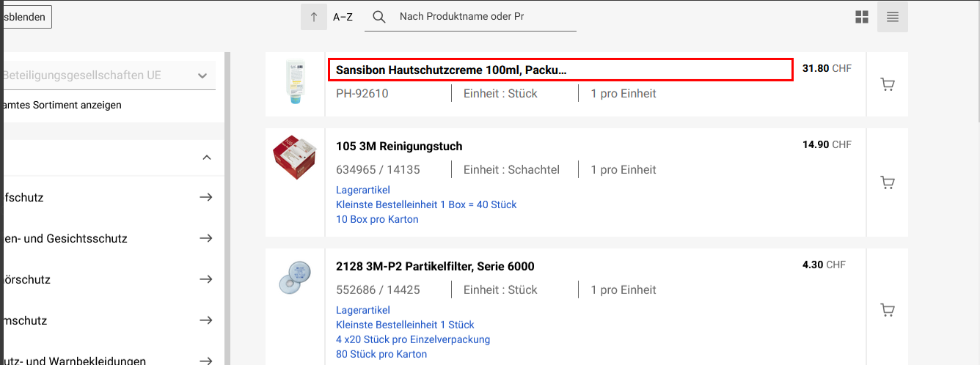The image size is (980, 365).
Task: Open Sansibon Hautschutzcreme 100ml product title
Action: tap(451, 70)
